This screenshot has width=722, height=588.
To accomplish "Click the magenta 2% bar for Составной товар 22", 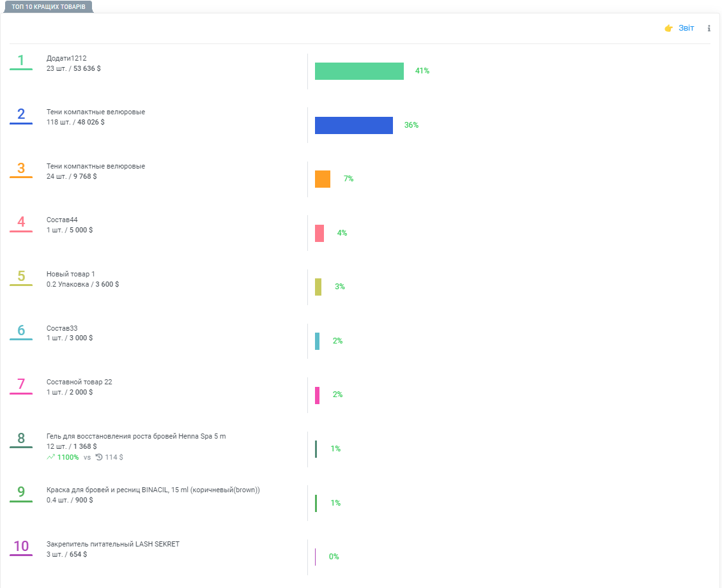I will click(318, 395).
